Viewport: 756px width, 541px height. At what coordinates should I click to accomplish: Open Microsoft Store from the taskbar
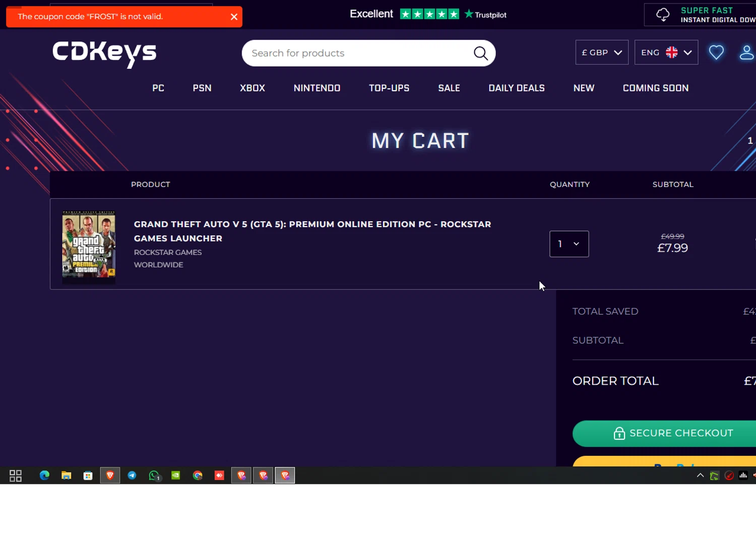88,475
